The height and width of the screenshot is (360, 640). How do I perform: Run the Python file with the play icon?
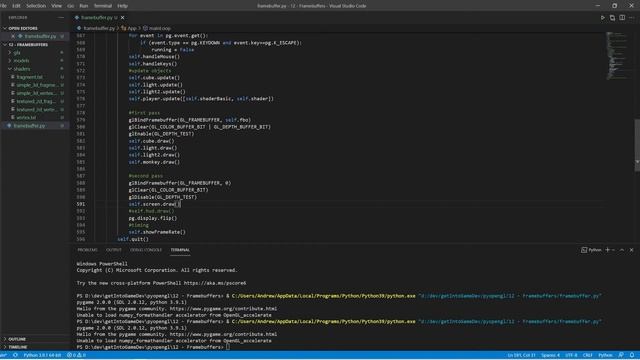click(x=602, y=18)
